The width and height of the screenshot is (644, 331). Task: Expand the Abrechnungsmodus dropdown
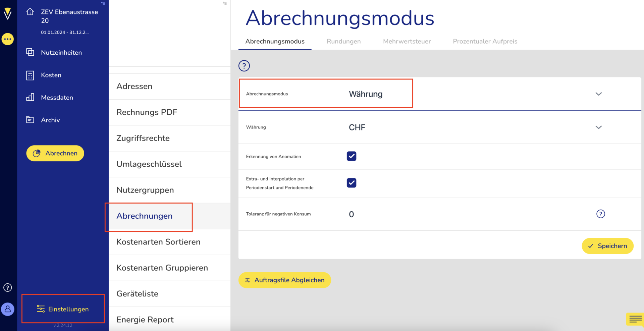pyautogui.click(x=598, y=94)
